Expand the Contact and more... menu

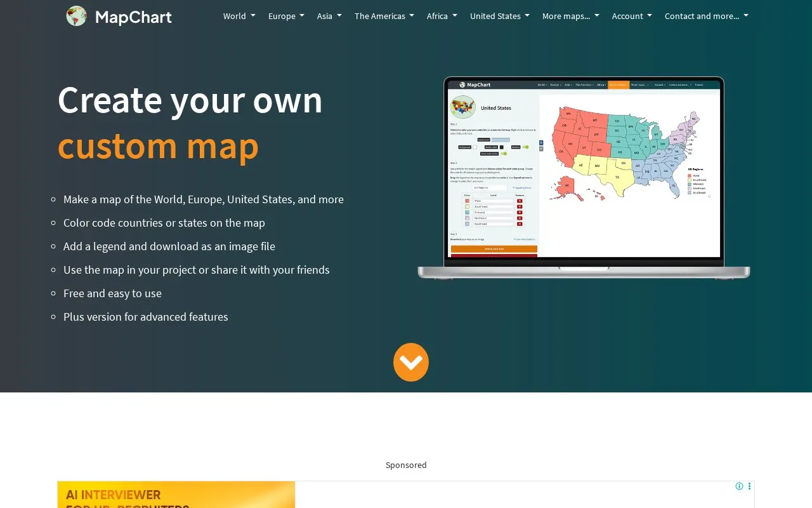tap(707, 16)
